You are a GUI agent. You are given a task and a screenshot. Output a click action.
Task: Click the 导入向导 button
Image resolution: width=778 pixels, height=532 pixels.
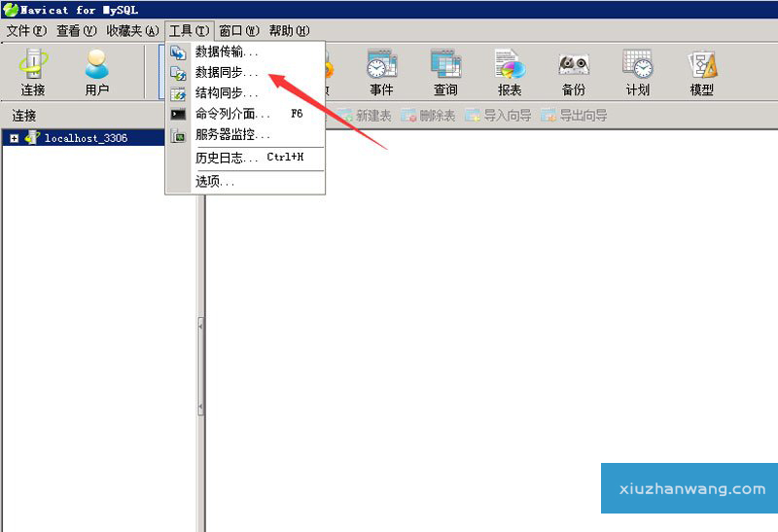498,116
